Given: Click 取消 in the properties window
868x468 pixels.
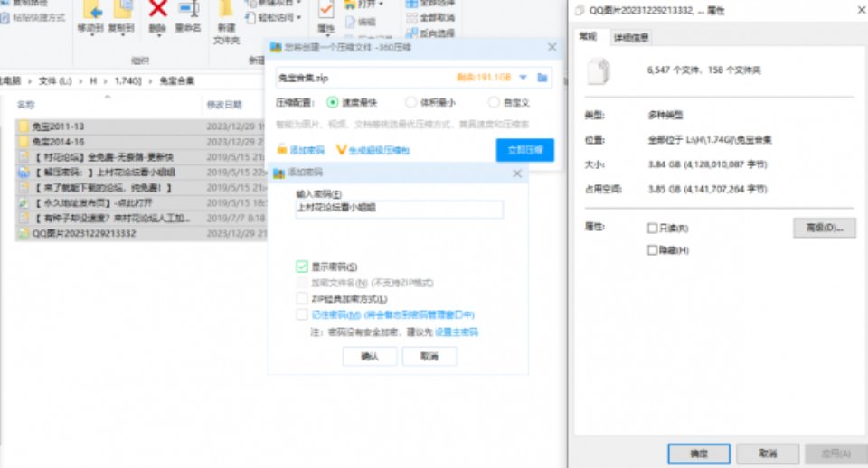Looking at the screenshot, I should [768, 454].
